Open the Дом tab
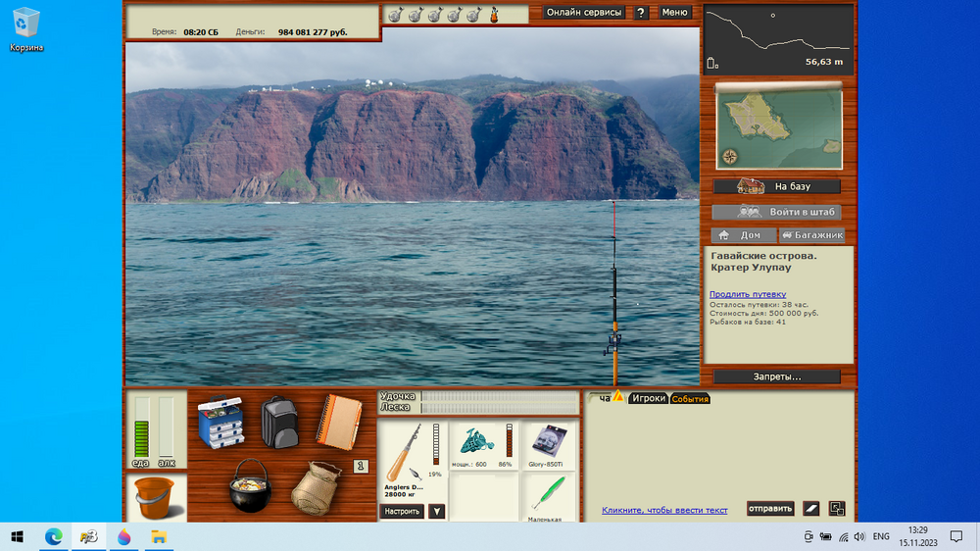Image resolution: width=980 pixels, height=551 pixels. [744, 235]
